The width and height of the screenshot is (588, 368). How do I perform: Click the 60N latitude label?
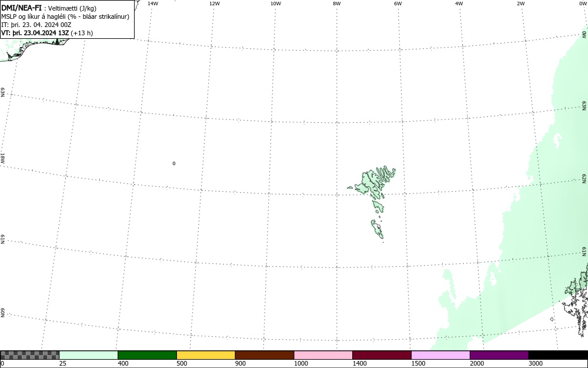2,313
